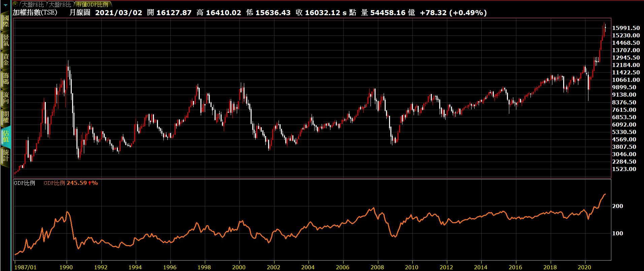
Task: Click the 月線圖 period label
Action: [80, 13]
